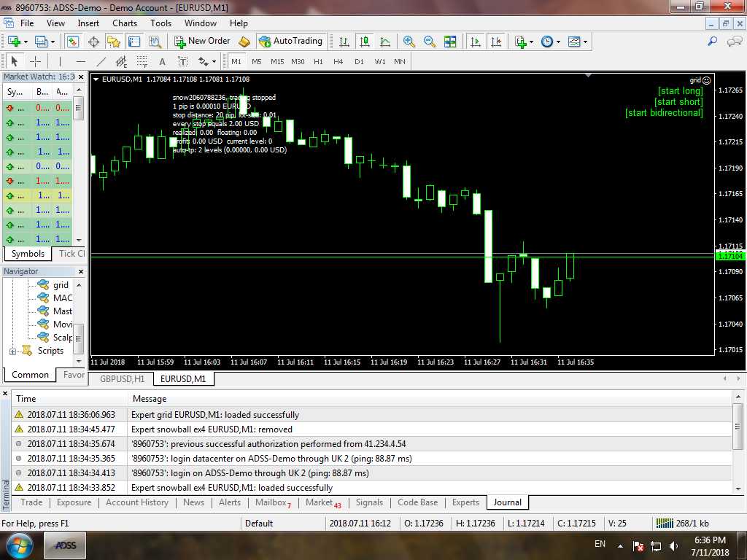This screenshot has width=747, height=560.
Task: Open the MetaEditor book icon
Action: coord(244,42)
